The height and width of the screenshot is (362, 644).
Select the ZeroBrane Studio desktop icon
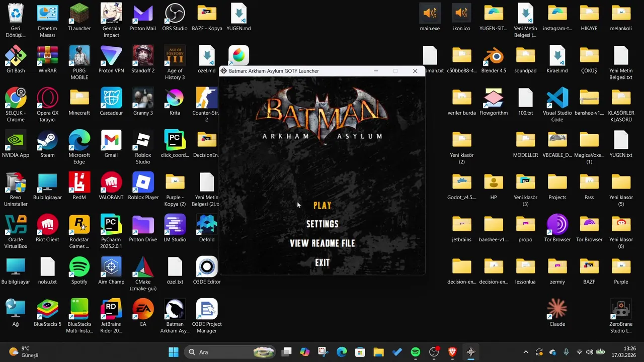coord(621,316)
